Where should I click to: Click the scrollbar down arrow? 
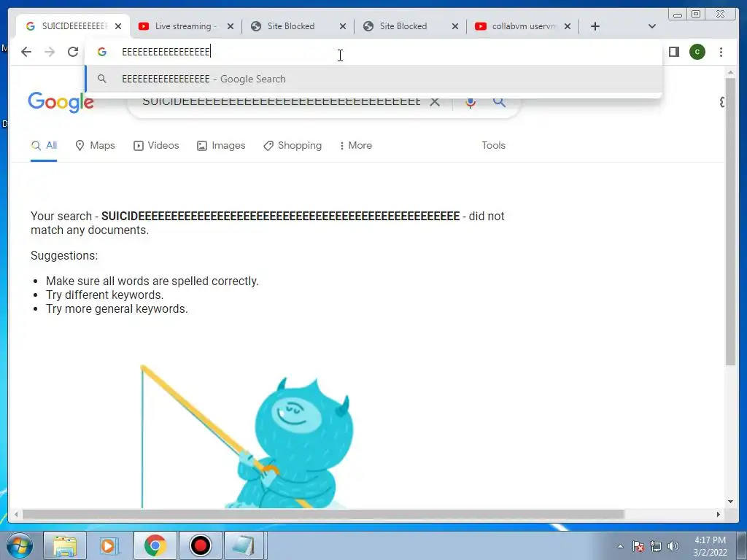coord(730,502)
